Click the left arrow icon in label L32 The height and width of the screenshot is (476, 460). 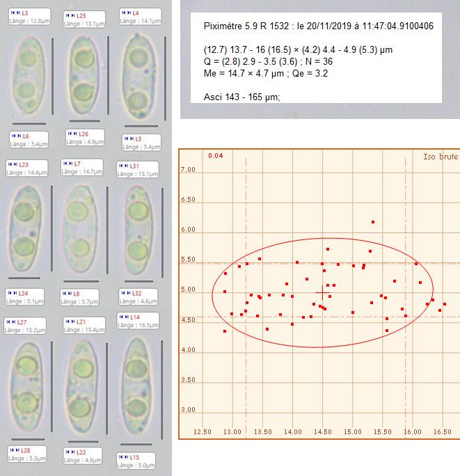123,293
